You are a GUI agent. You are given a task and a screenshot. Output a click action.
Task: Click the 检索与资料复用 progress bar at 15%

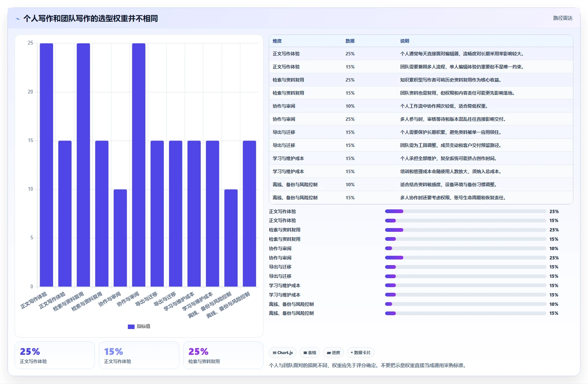[x=465, y=239]
